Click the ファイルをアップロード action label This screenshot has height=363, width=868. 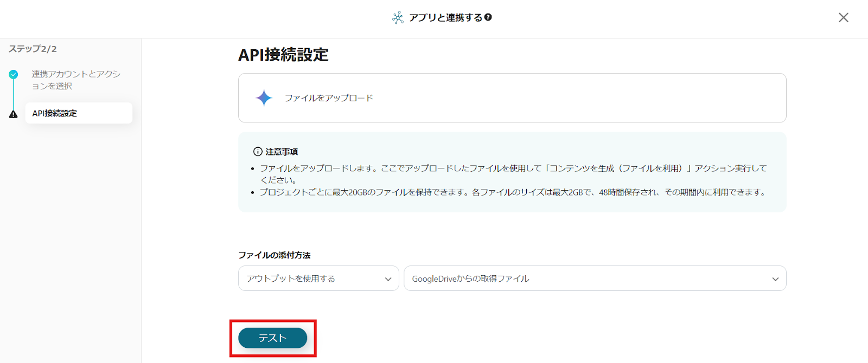click(329, 98)
